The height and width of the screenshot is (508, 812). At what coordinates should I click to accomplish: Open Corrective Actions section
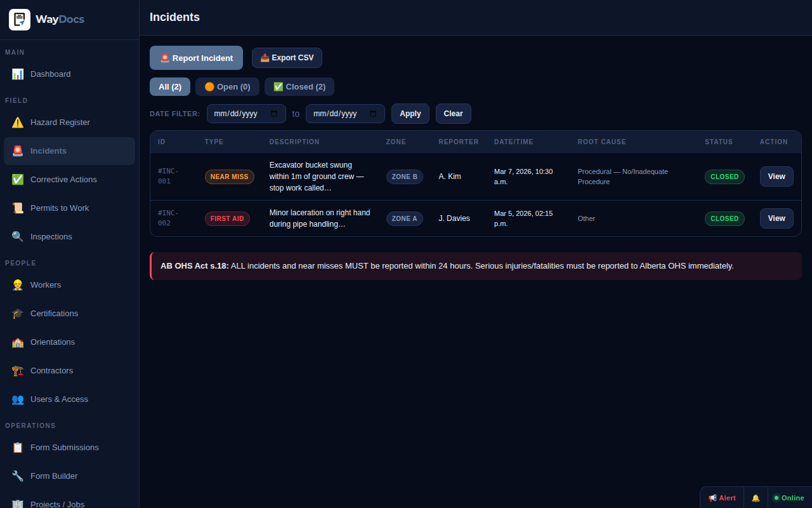[x=69, y=180]
